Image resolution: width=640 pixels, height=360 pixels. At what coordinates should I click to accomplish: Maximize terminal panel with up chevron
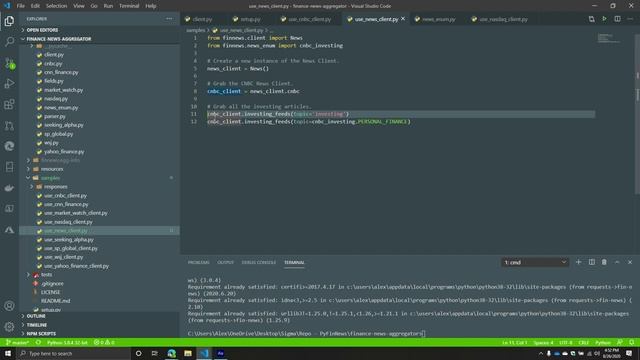[x=617, y=262]
